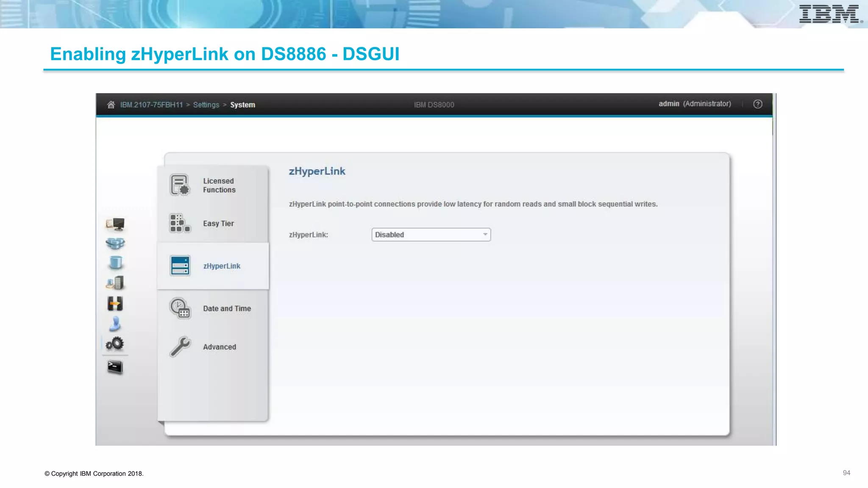
Task: Open the zHyperLink Disabled combo box
Action: pyautogui.click(x=431, y=235)
